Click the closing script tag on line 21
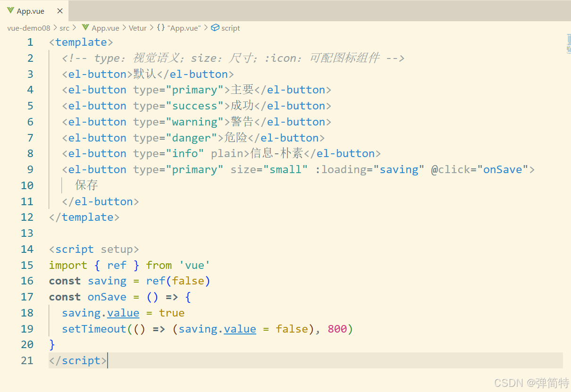Viewport: 571px width, 392px height. click(x=78, y=361)
